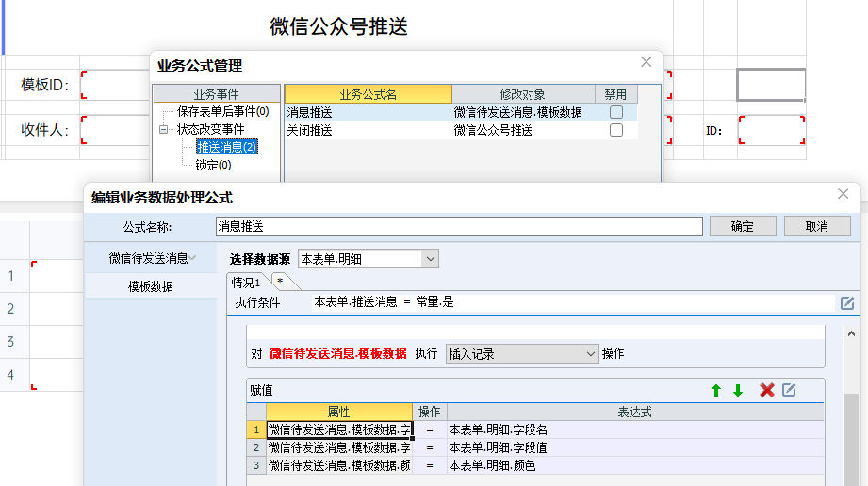Viewport: 868px width, 486px height.
Task: Add new condition via the * tab
Action: (281, 282)
